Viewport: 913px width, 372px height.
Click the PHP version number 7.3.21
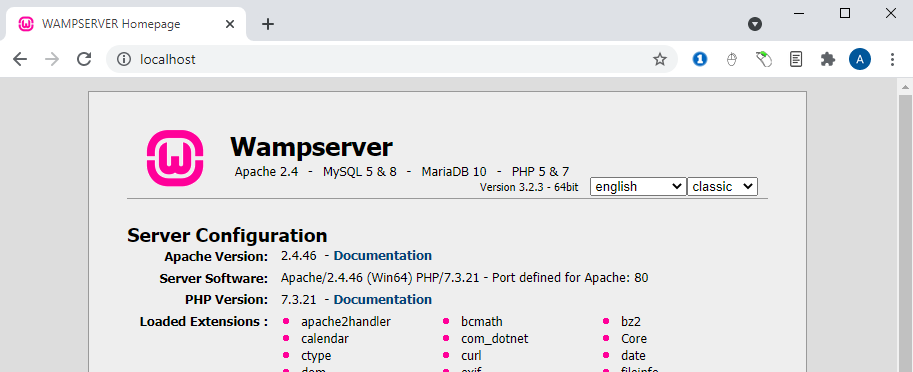tap(298, 299)
